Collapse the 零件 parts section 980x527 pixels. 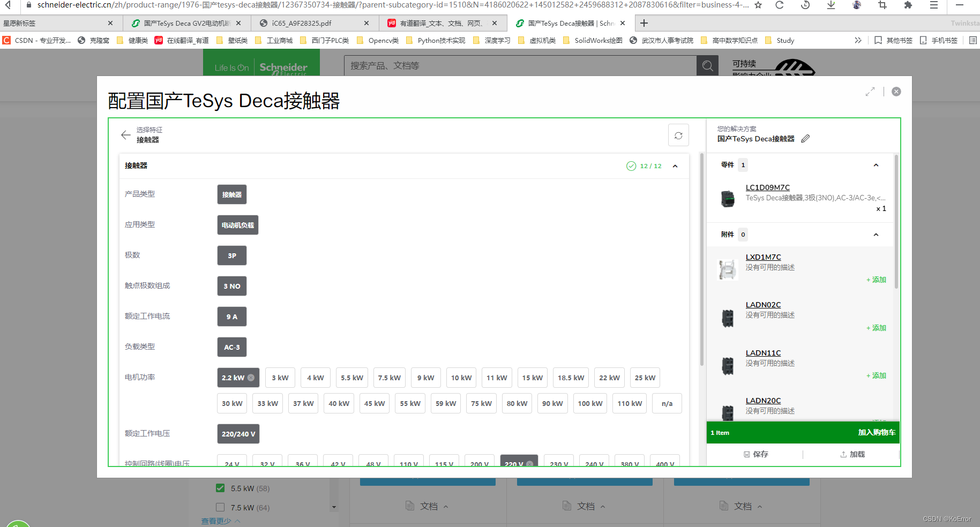pyautogui.click(x=876, y=165)
